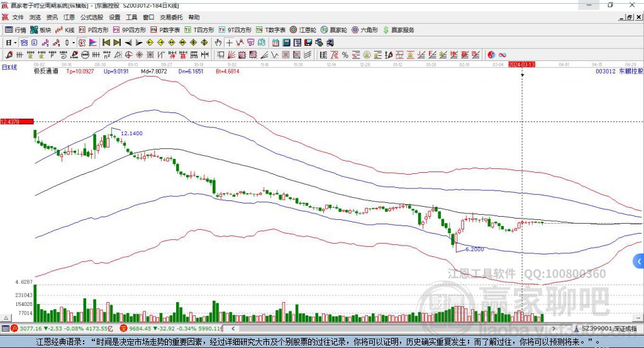
Task: Open the T数字表 tool
Action: point(270,30)
